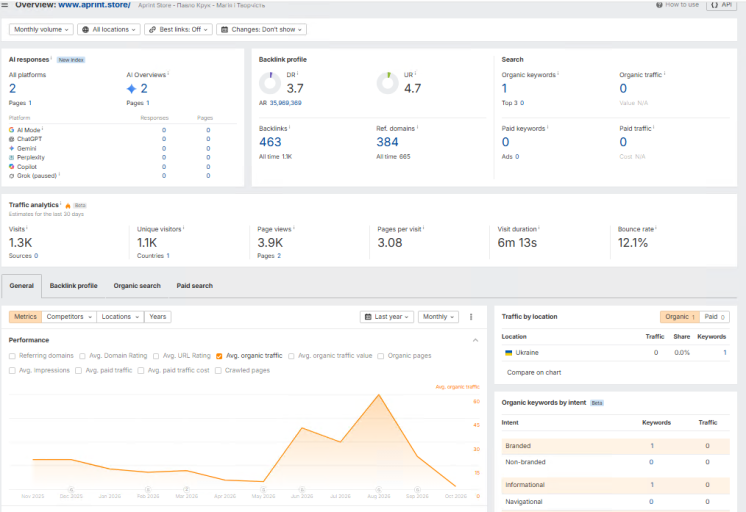The width and height of the screenshot is (746, 512).
Task: Open the Changes: Don't show dropdown
Action: pos(262,30)
